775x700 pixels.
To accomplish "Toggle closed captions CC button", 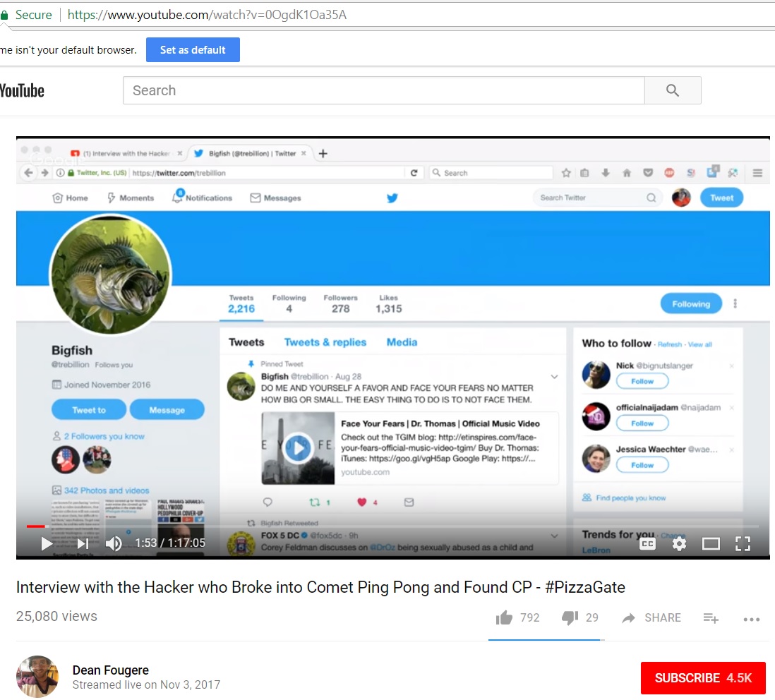I will click(x=647, y=544).
